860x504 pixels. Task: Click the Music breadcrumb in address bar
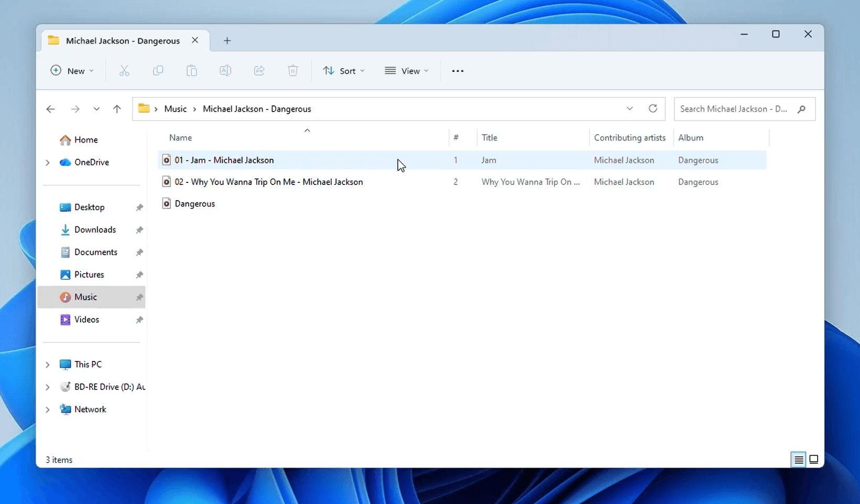click(x=176, y=109)
